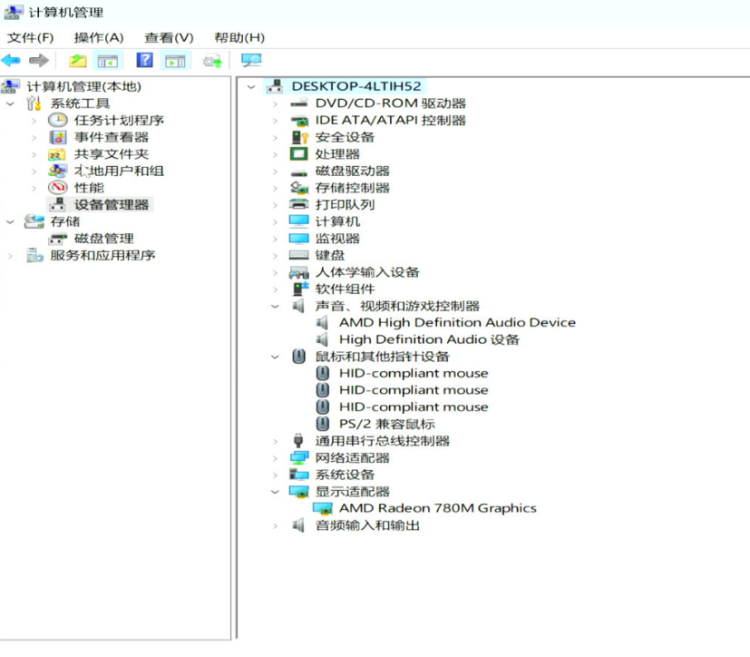Click the 通用串行总线控制器 USB icon
Viewport: 750px width, 657px height.
click(298, 440)
